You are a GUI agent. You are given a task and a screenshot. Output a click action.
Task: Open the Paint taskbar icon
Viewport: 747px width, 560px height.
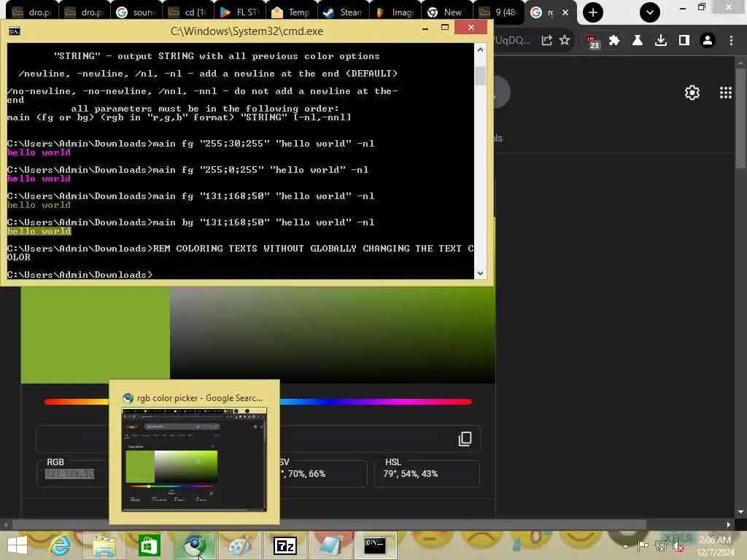[x=239, y=545]
